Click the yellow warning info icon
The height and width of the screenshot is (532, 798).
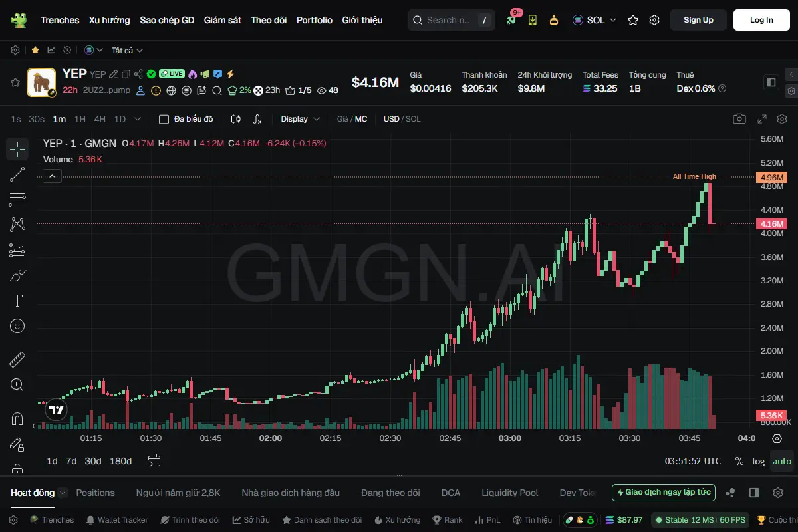(156, 90)
